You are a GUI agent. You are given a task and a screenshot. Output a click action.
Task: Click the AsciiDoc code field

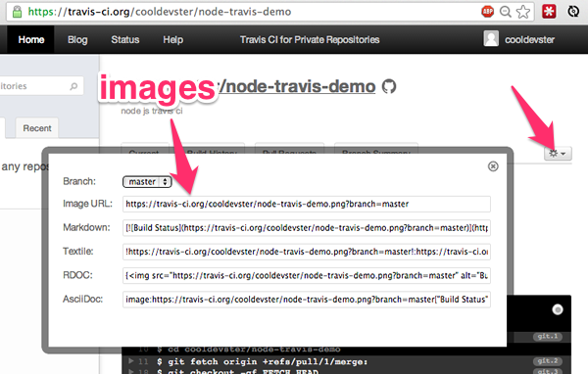307,300
